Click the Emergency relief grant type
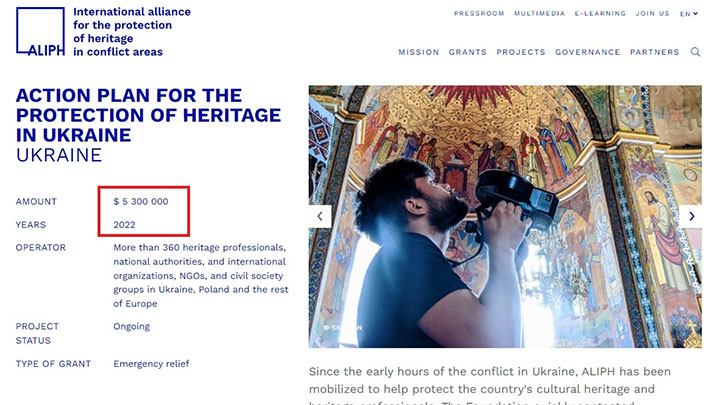This screenshot has height=405, width=720. click(151, 363)
